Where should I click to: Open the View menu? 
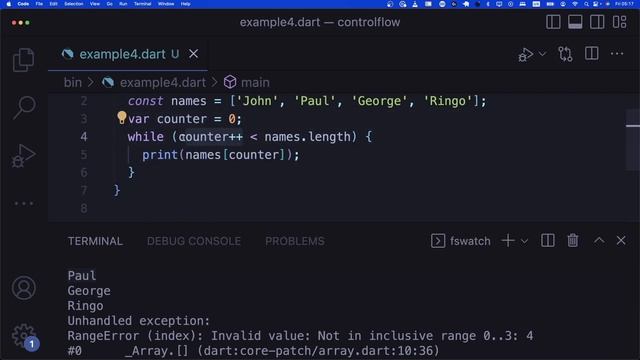pyautogui.click(x=95, y=4)
